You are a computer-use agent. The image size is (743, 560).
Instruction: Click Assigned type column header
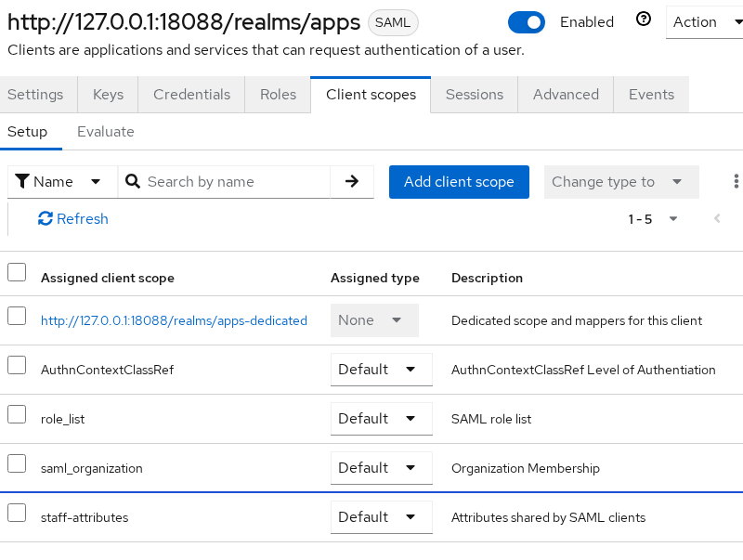point(375,278)
